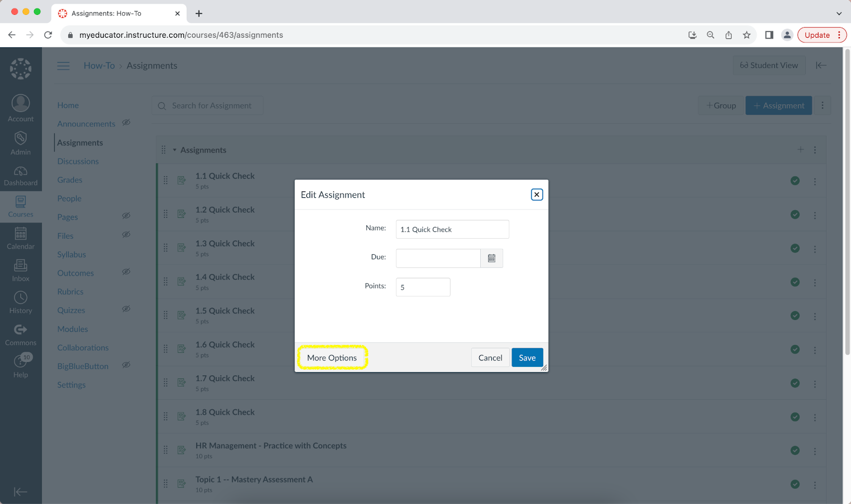Open the assignments page options kebab menu
This screenshot has width=851, height=504.
pyautogui.click(x=822, y=105)
